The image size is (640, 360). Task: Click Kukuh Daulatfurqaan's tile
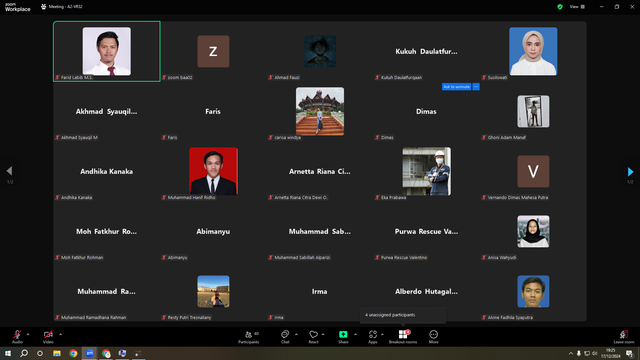[426, 51]
